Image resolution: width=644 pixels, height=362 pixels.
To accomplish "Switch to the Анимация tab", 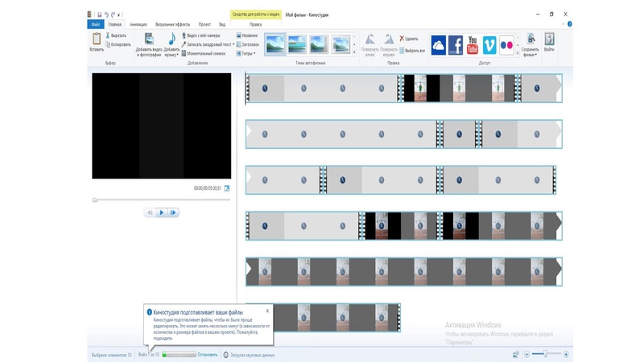I will [136, 25].
